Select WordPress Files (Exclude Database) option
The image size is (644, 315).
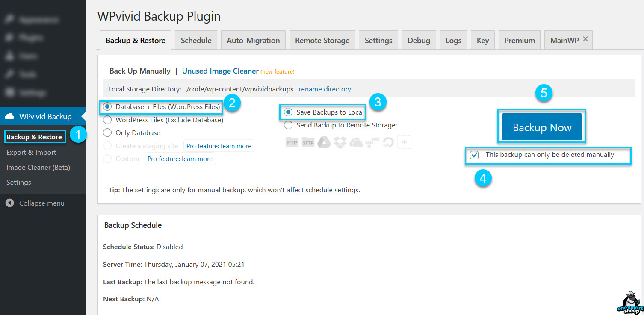(x=107, y=120)
